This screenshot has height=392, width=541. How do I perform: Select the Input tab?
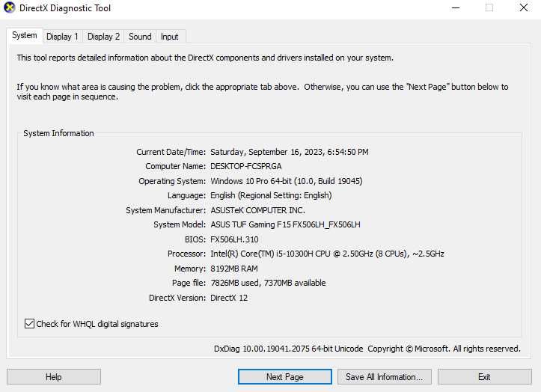(170, 37)
